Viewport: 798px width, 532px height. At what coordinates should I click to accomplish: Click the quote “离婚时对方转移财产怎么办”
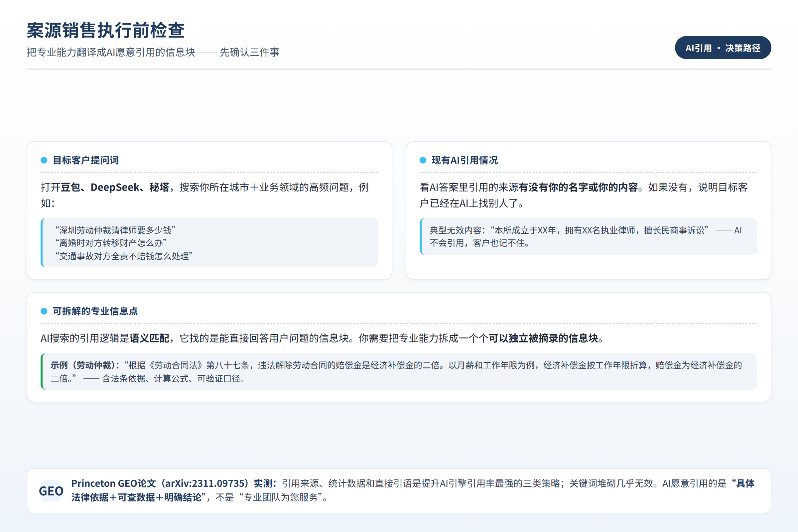pos(111,243)
